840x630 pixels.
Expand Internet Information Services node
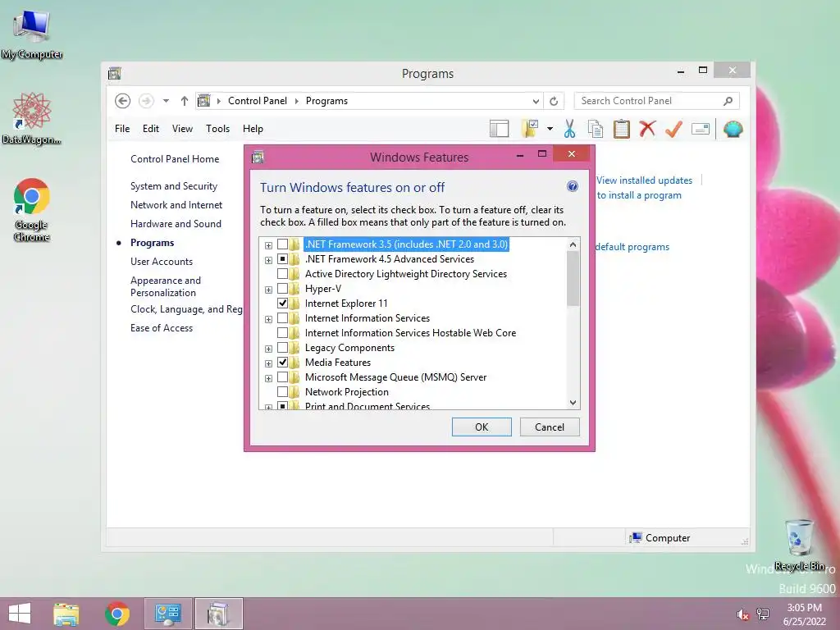[268, 319]
